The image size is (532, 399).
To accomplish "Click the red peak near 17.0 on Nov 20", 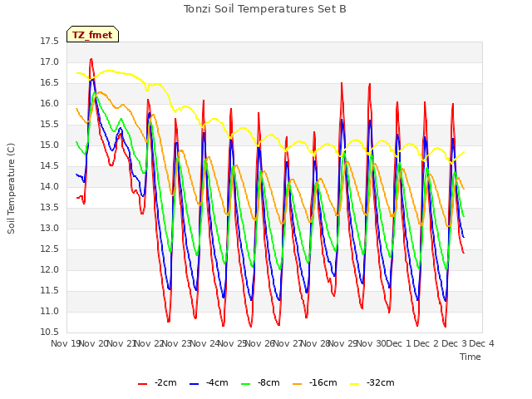I will tap(91, 59).
